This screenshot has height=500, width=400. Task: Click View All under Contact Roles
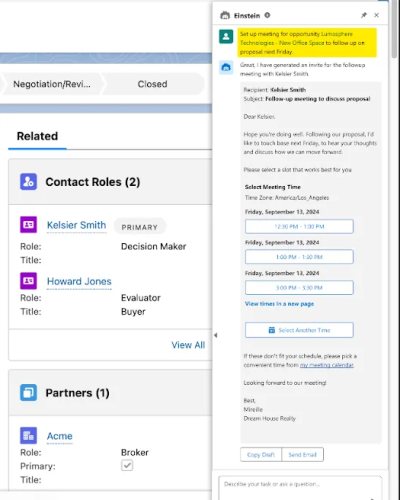tap(188, 345)
